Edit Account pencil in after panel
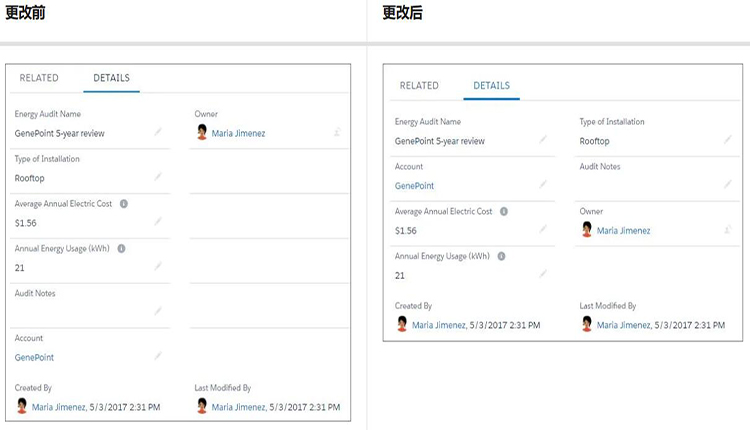Viewport: 750px width, 430px height. pyautogui.click(x=543, y=185)
